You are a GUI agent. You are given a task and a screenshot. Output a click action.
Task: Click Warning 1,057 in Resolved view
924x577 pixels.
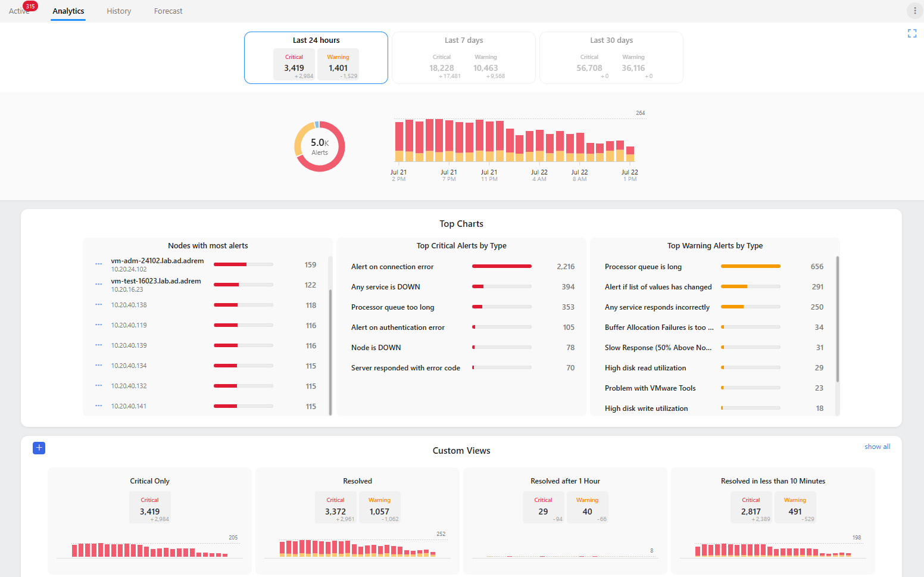point(379,507)
